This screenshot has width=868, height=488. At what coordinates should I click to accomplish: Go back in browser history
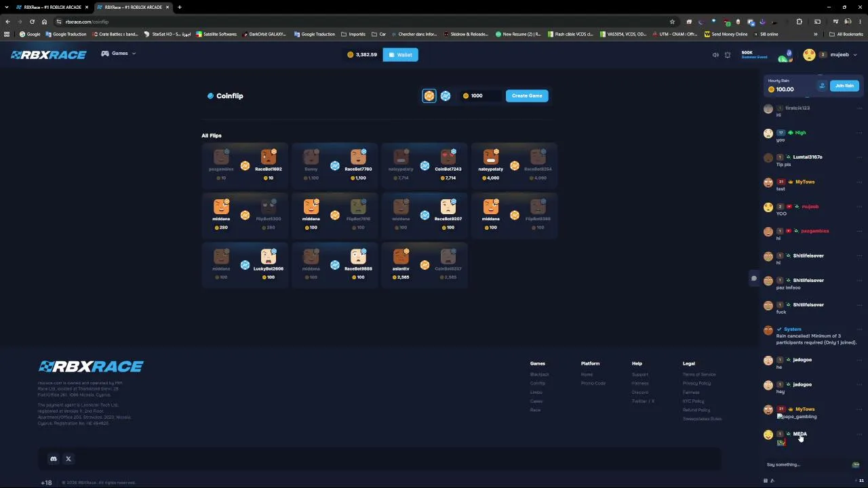7,22
